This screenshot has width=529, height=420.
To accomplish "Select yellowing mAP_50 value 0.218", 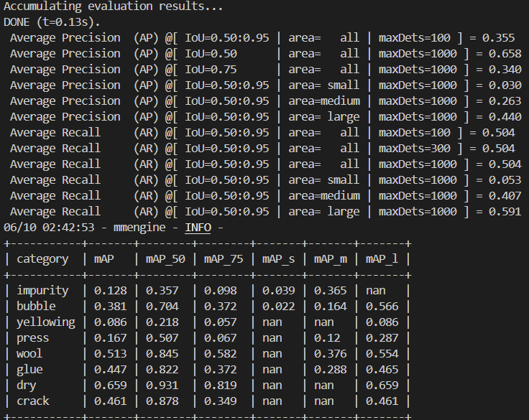I will click(162, 322).
